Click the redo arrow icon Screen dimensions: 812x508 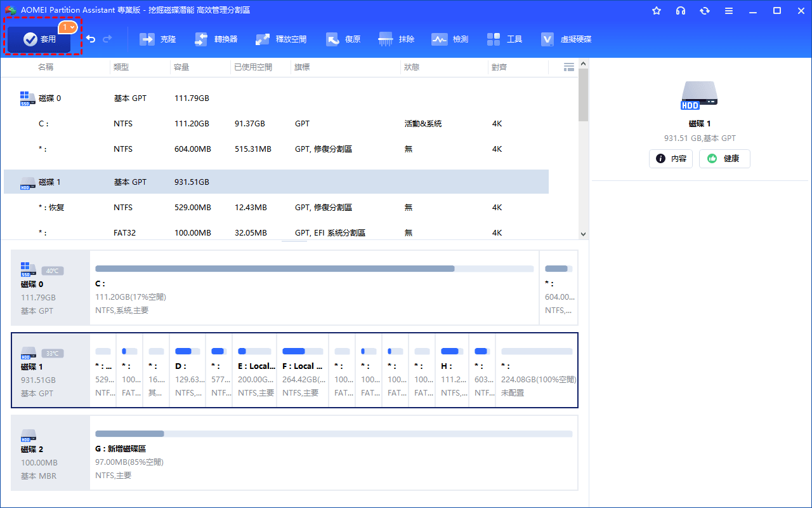(107, 39)
